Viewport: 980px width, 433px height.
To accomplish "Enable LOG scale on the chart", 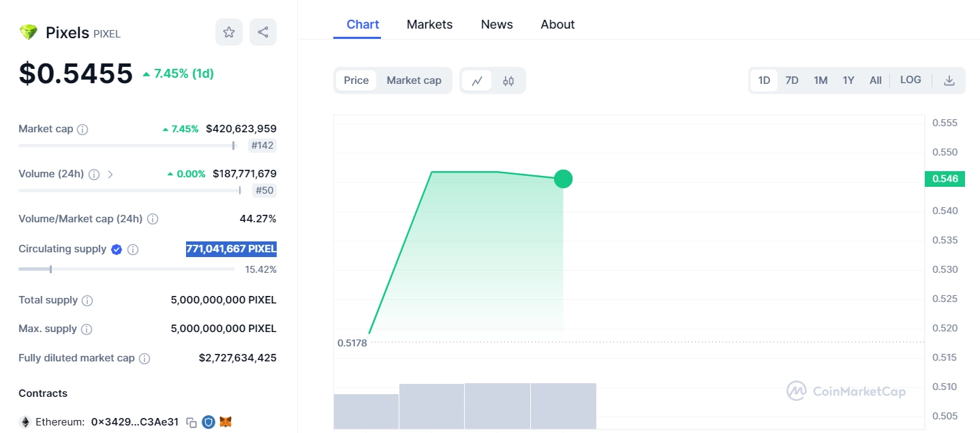I will (x=910, y=80).
